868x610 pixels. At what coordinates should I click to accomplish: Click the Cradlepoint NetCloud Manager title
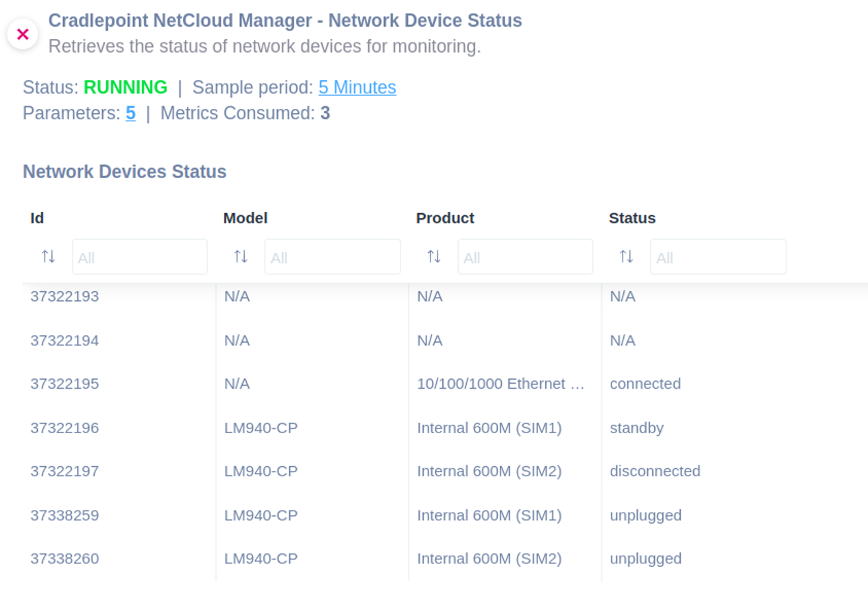tap(285, 21)
